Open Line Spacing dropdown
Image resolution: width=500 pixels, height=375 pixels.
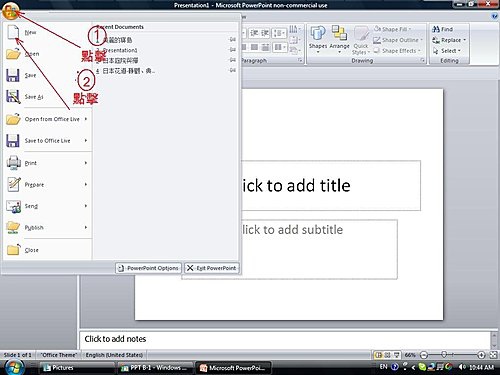279,33
